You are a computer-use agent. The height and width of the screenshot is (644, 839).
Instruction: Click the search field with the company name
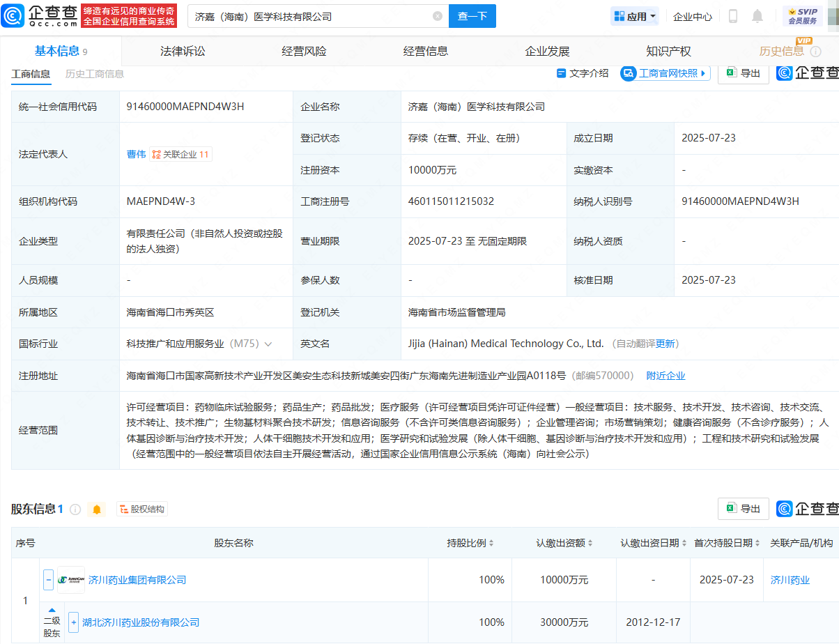pos(310,16)
